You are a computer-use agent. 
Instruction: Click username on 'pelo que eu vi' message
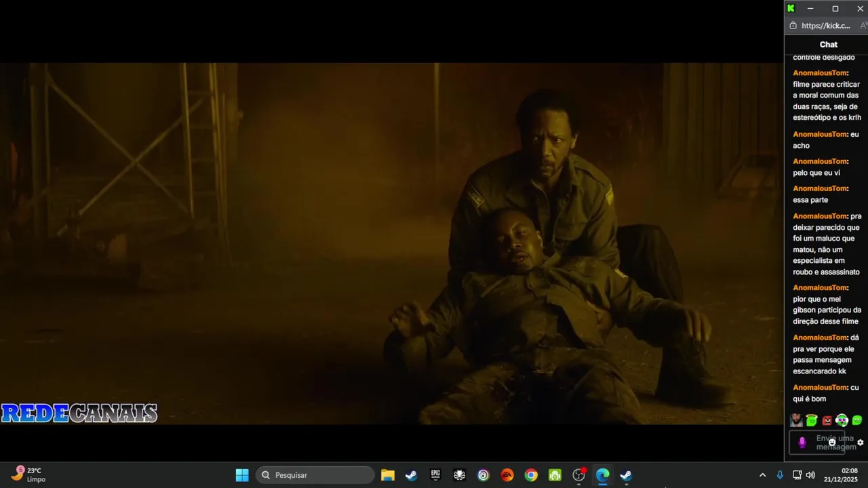coord(820,161)
